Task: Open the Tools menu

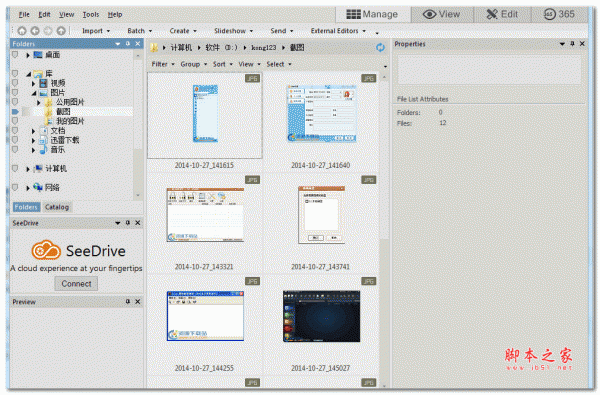Action: pos(91,15)
